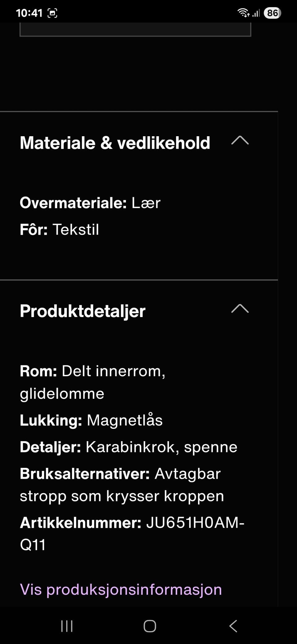Screen dimensions: 297x644
Task: Tap the Bruksalternativer Avtagbar stropp text
Action: pos(122,485)
